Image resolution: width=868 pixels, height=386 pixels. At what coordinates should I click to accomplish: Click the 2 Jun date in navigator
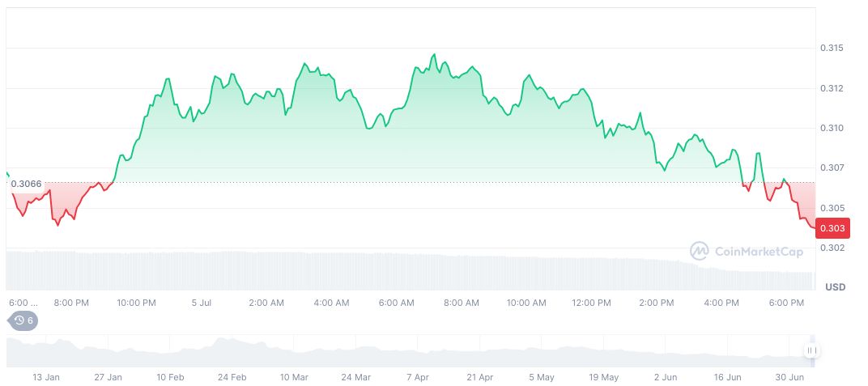(665, 377)
